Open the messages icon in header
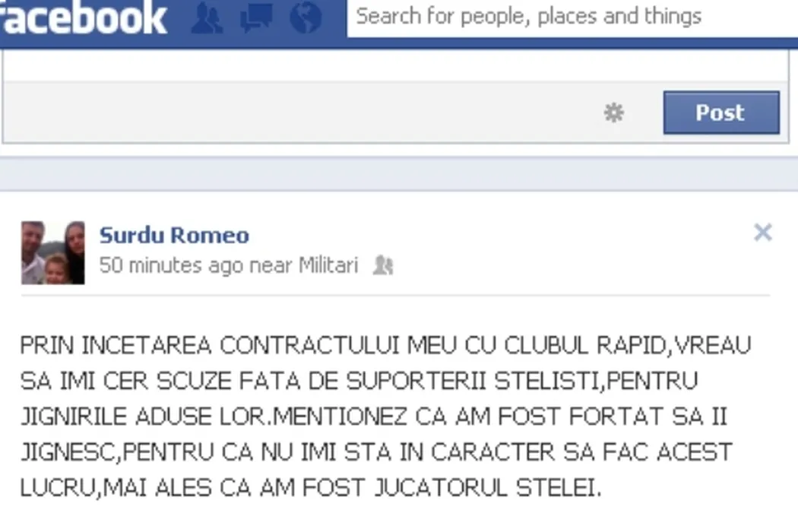The height and width of the screenshot is (532, 798). (256, 18)
